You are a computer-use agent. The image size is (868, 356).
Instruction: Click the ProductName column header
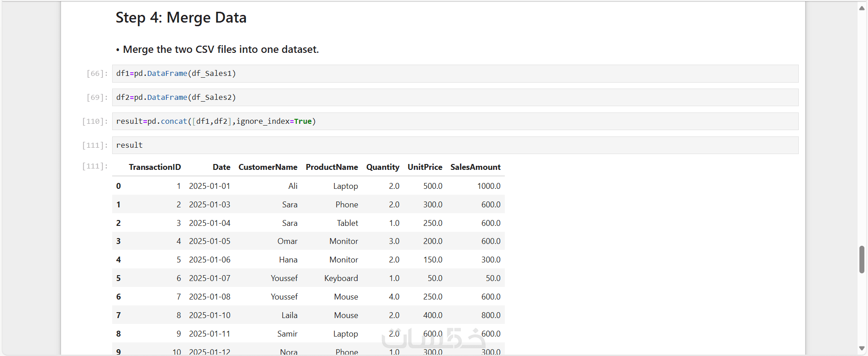tap(332, 167)
